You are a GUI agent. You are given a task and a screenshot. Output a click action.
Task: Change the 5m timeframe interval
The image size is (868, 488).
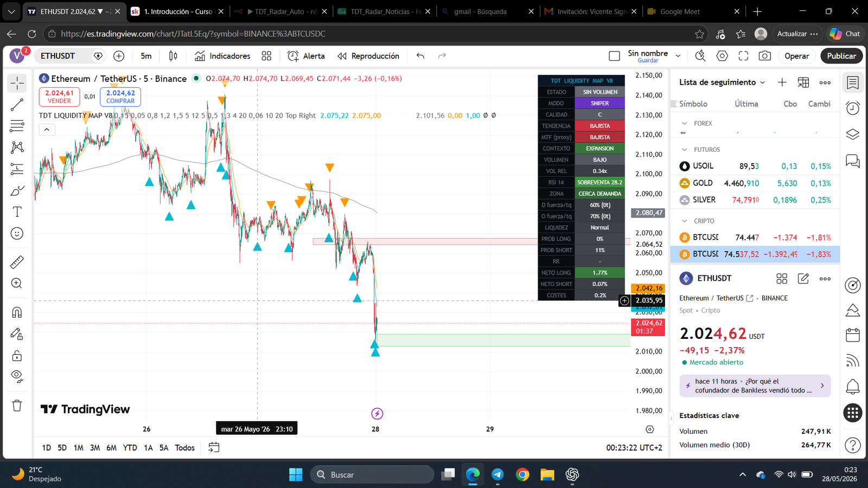click(146, 56)
